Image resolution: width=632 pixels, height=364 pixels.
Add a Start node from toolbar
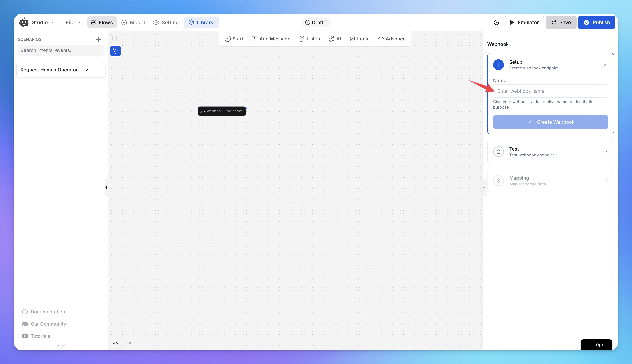click(234, 38)
